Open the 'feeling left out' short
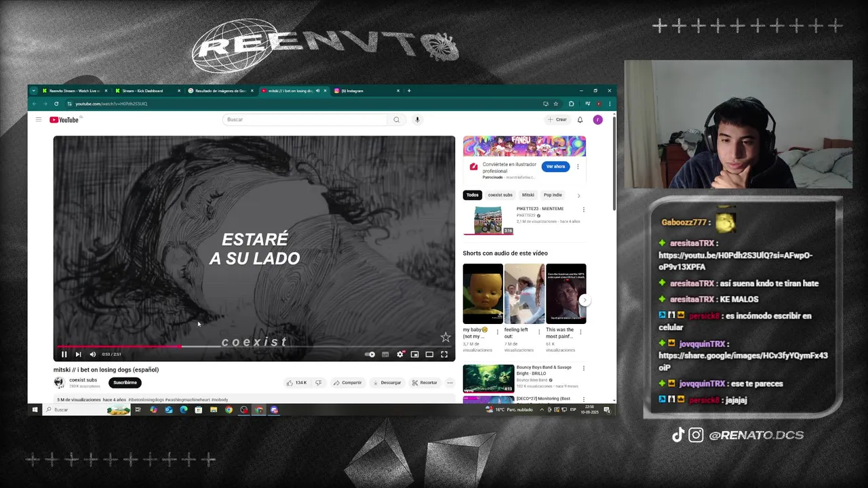This screenshot has width=868, height=488. coord(524,293)
